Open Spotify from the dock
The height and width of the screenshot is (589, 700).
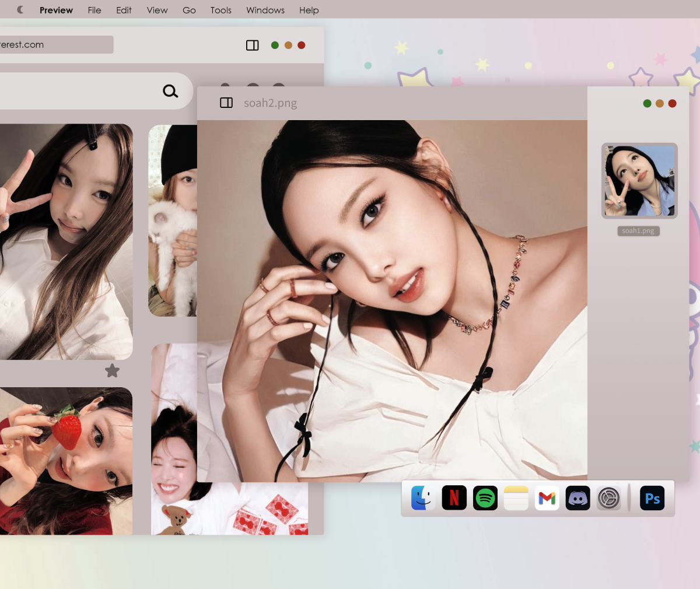point(485,498)
